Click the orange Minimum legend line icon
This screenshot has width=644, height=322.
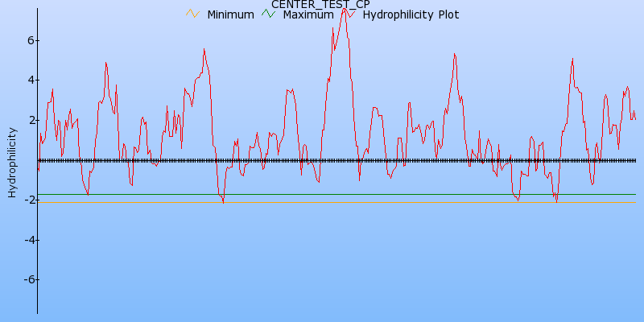192,14
